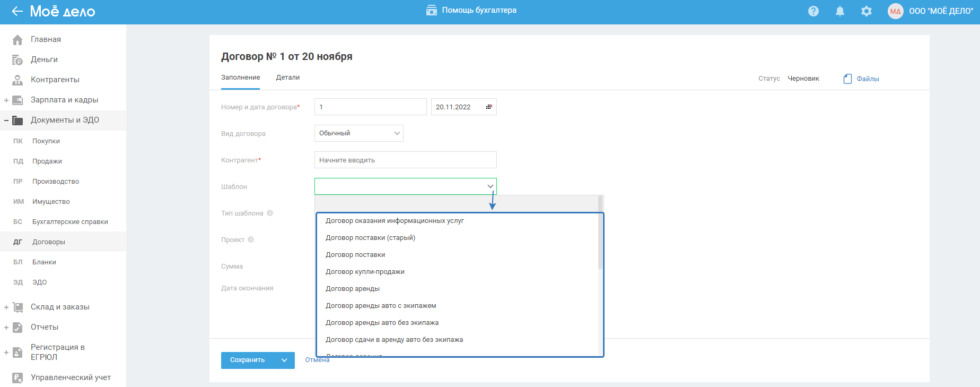Switch to the Детали tab
The image size is (980, 387).
pyautogui.click(x=288, y=78)
